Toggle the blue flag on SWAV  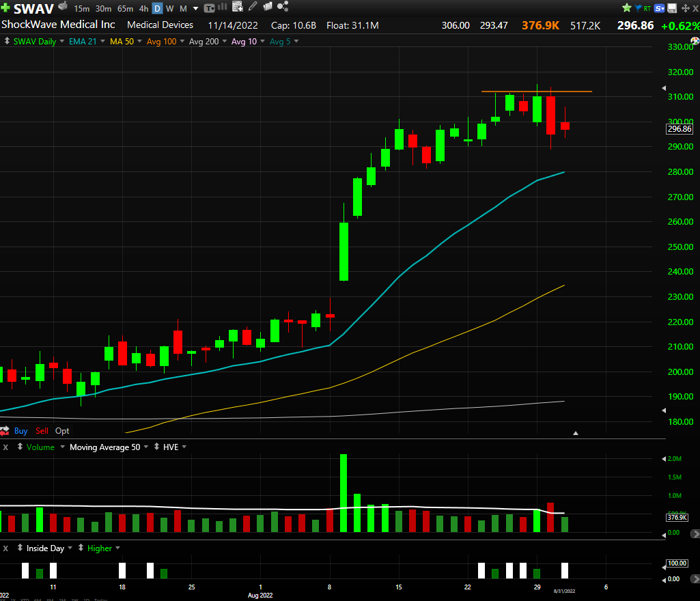pos(639,8)
